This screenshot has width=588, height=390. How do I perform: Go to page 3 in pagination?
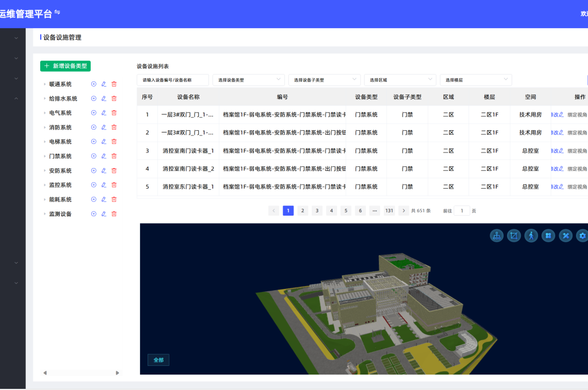317,210
